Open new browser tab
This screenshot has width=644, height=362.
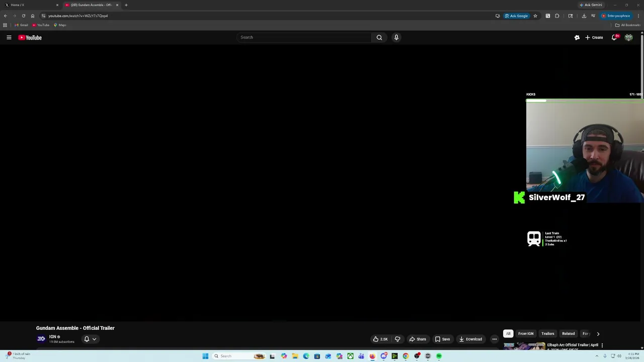click(126, 5)
